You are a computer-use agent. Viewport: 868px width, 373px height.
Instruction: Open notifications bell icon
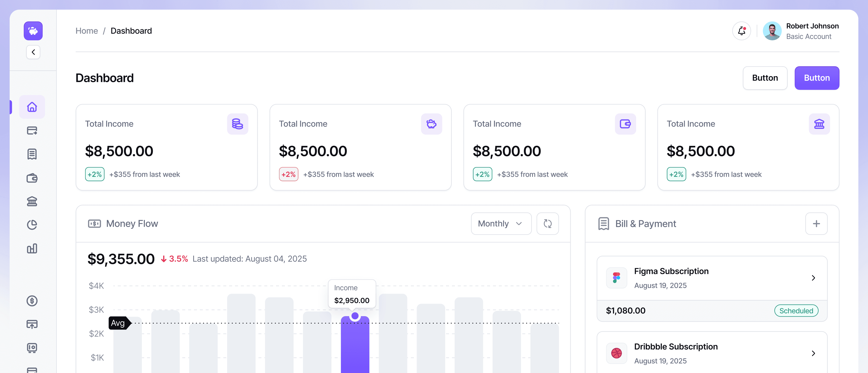741,31
